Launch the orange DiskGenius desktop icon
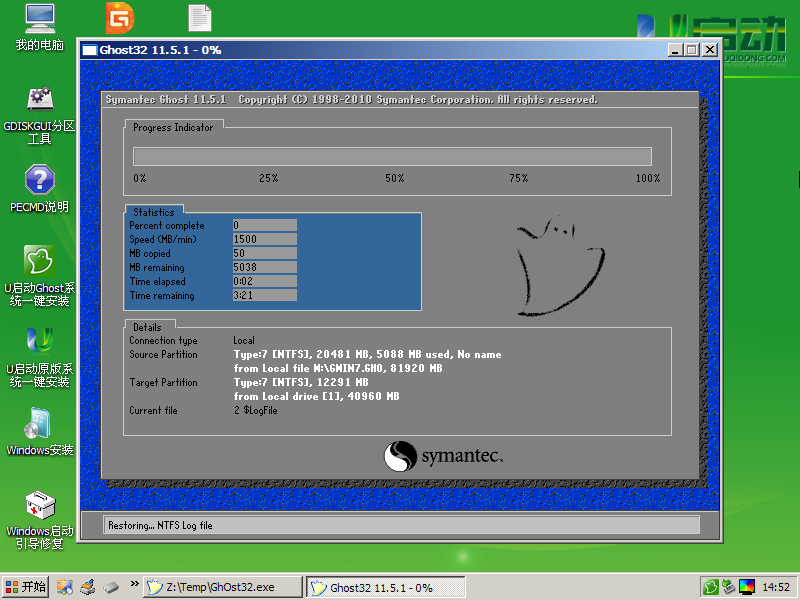 (x=120, y=18)
